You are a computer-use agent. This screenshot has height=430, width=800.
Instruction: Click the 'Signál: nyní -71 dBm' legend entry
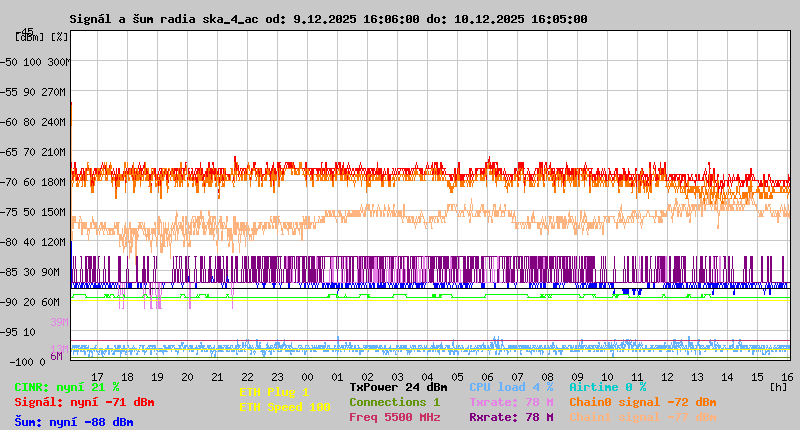pyautogui.click(x=84, y=402)
